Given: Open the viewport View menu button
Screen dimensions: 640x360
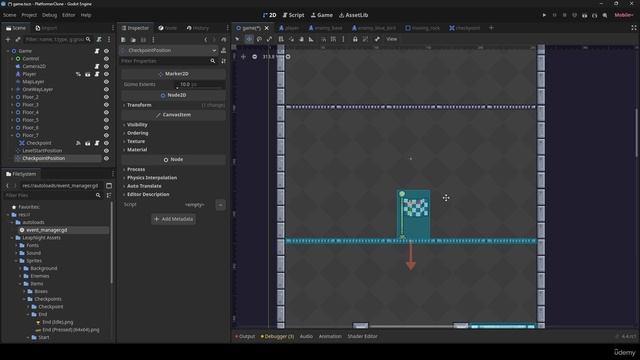Looking at the screenshot, I should pos(391,39).
